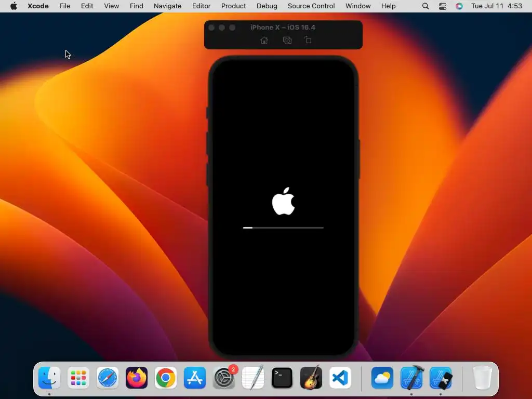Click the boot progress bar on simulator
Image resolution: width=532 pixels, height=399 pixels.
pyautogui.click(x=283, y=228)
